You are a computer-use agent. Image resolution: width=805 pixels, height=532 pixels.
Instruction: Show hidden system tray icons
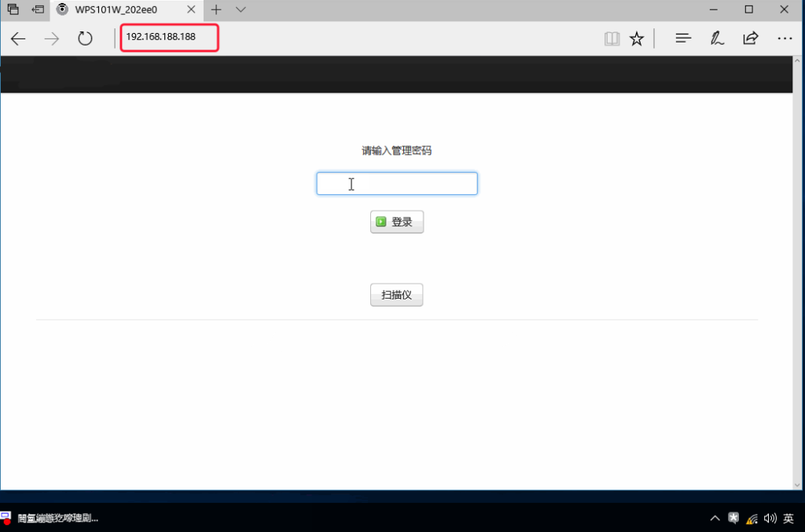[715, 518]
